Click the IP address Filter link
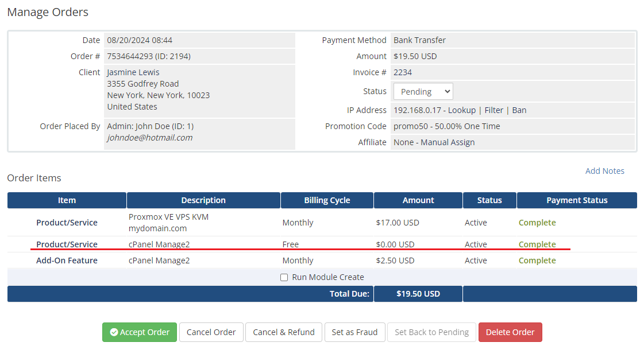644x350 pixels. click(493, 110)
